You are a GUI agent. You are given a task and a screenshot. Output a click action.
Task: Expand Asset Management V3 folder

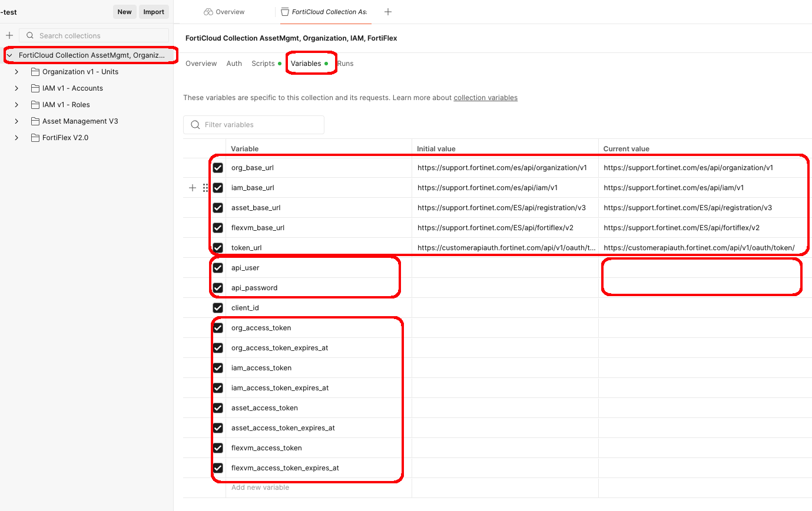pos(16,121)
